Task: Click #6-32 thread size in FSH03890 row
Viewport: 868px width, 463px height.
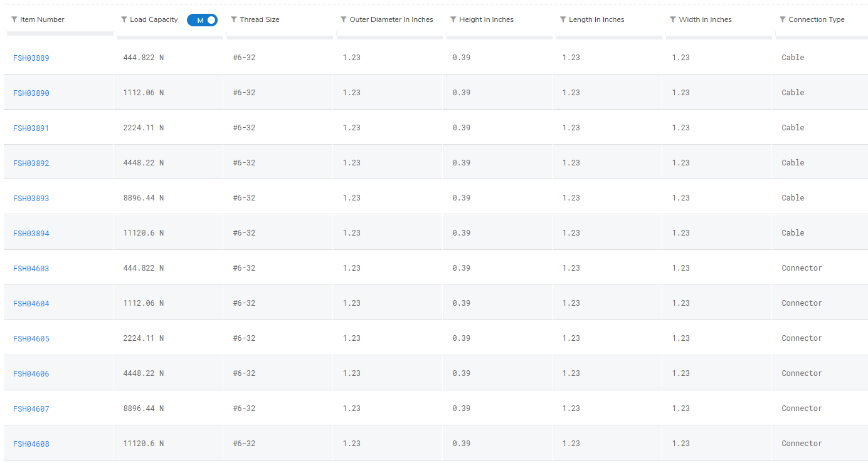Action: 244,93
